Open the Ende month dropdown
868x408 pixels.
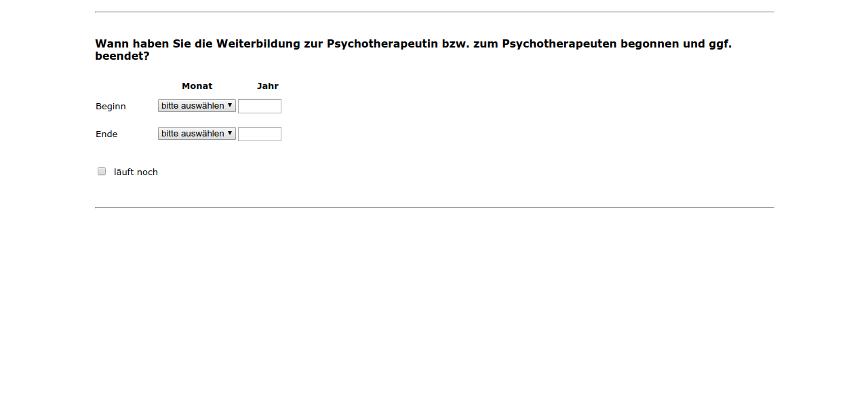click(x=197, y=134)
